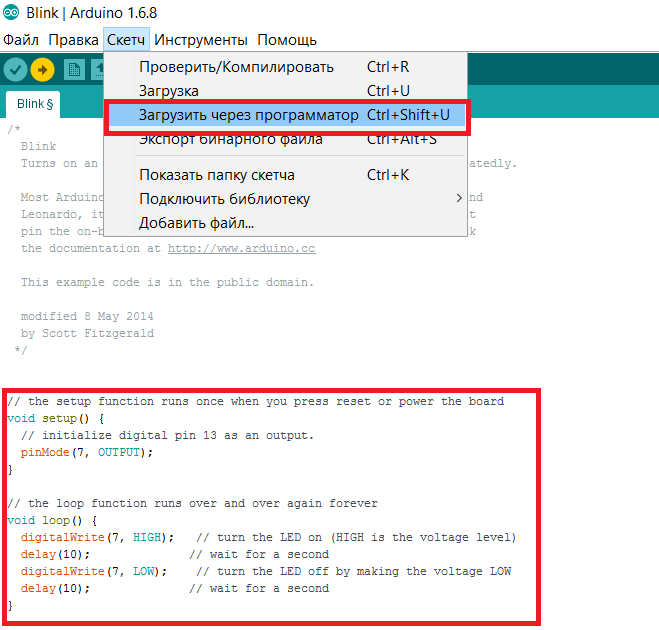
Task: Open the Помощь menu
Action: [287, 40]
